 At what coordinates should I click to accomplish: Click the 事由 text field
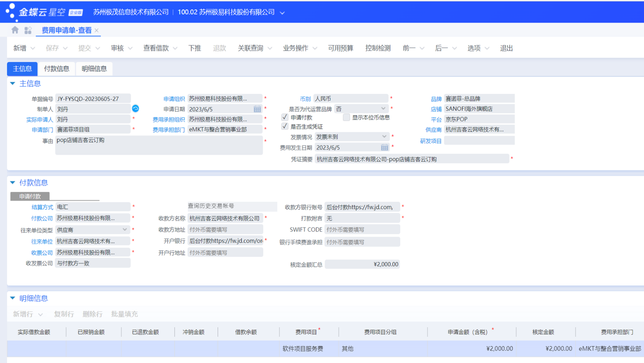159,145
